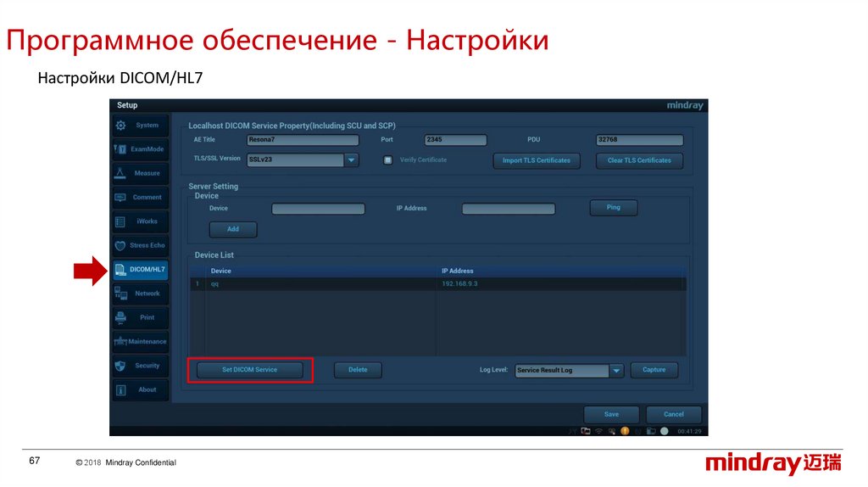
Task: Click the Port input field
Action: click(455, 140)
